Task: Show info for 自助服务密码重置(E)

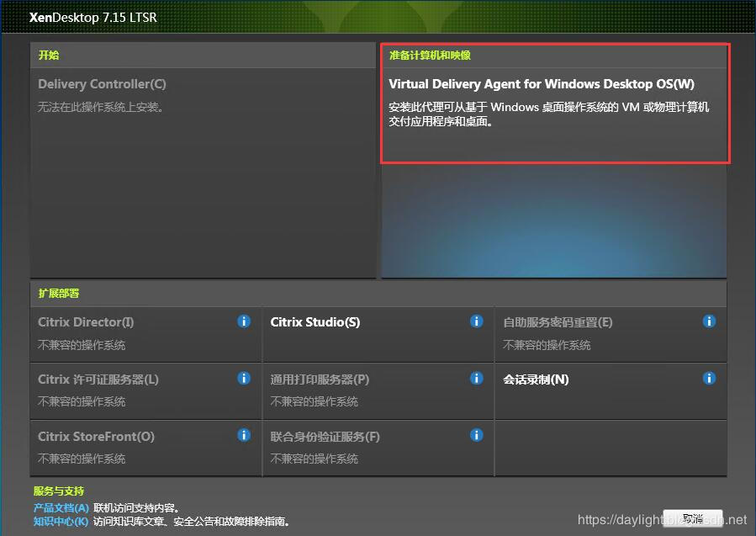Action: pos(709,321)
